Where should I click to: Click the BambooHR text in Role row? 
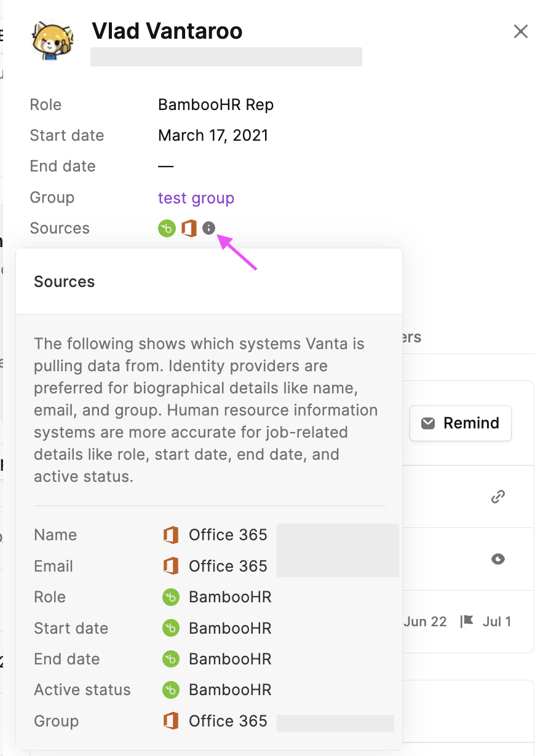click(230, 597)
